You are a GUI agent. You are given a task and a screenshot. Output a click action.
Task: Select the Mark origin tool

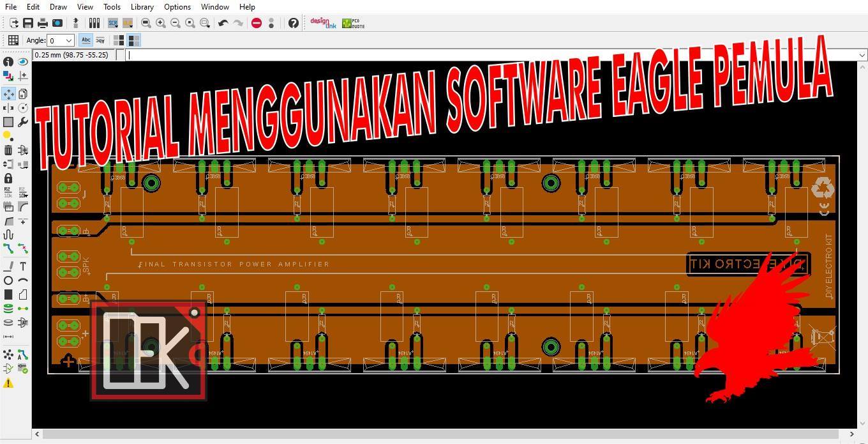pyautogui.click(x=23, y=76)
